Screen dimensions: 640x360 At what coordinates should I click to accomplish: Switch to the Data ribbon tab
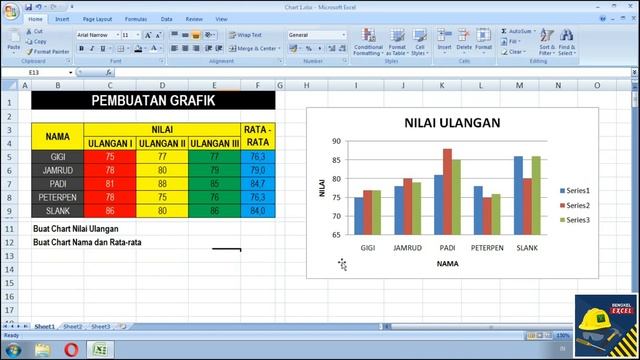point(166,19)
